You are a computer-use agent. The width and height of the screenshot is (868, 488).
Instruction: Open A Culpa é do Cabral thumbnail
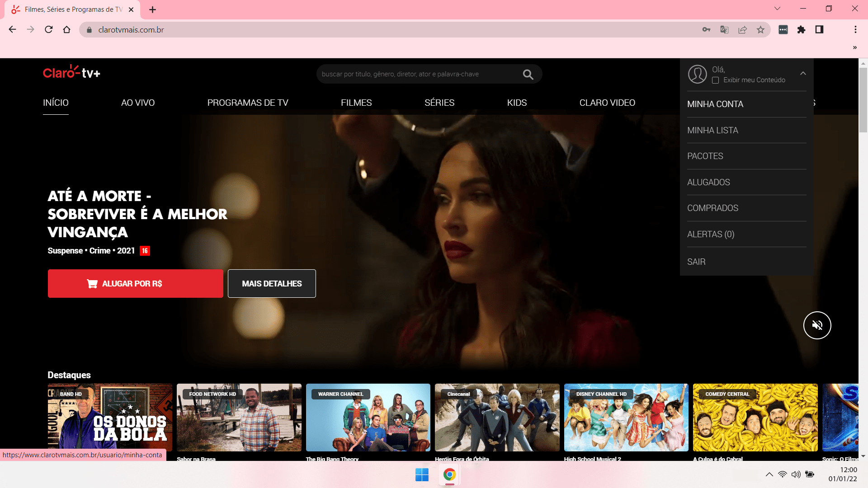pos(755,418)
